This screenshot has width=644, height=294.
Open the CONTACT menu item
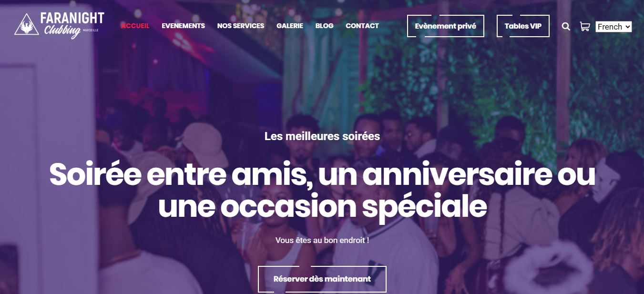click(x=362, y=26)
